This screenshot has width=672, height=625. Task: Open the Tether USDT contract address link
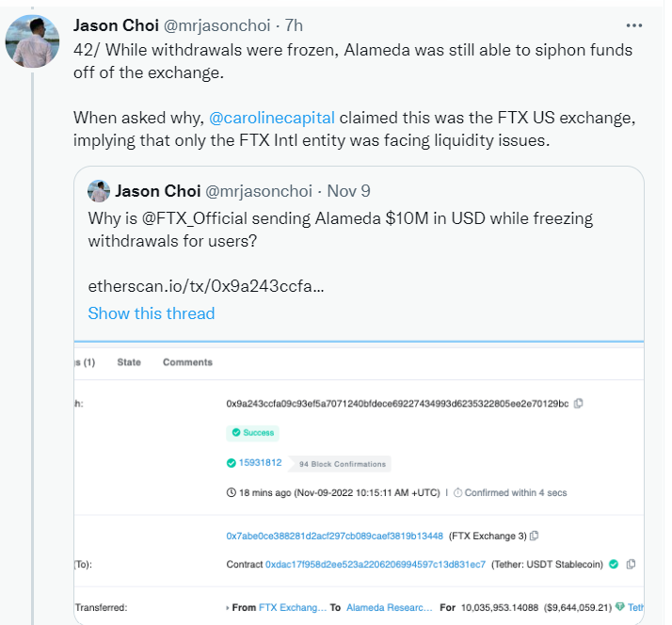tap(376, 564)
